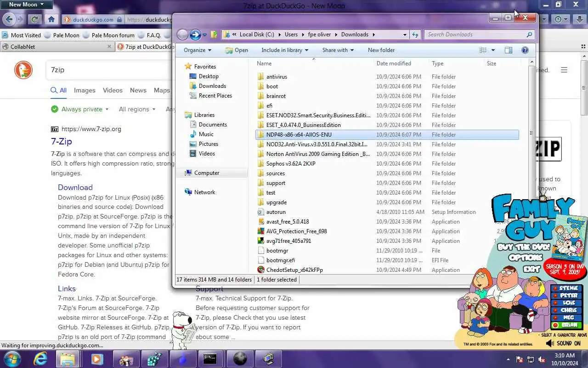Select the Stewie character option

(567, 288)
